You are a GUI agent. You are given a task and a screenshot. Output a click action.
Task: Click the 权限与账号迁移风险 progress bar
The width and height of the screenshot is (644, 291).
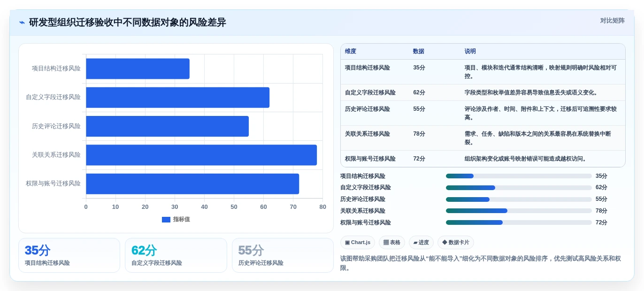(519, 222)
